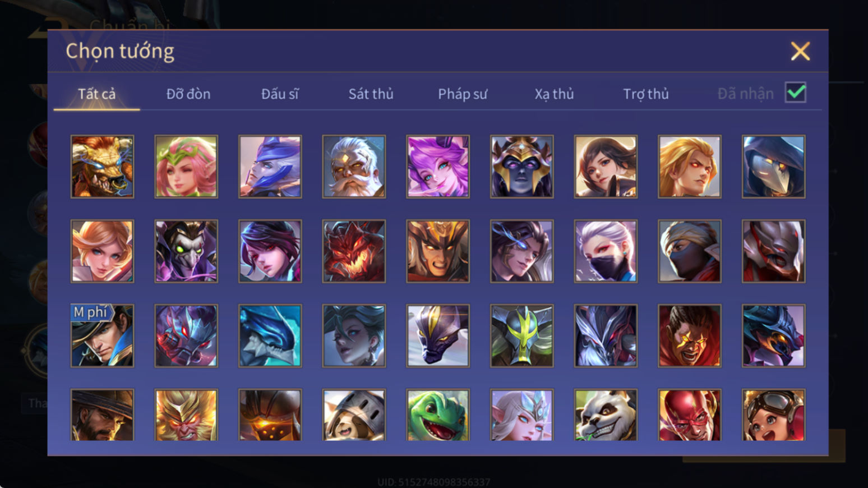This screenshot has width=868, height=488.
Task: Pick the white-bearded old man hero
Action: 354,167
